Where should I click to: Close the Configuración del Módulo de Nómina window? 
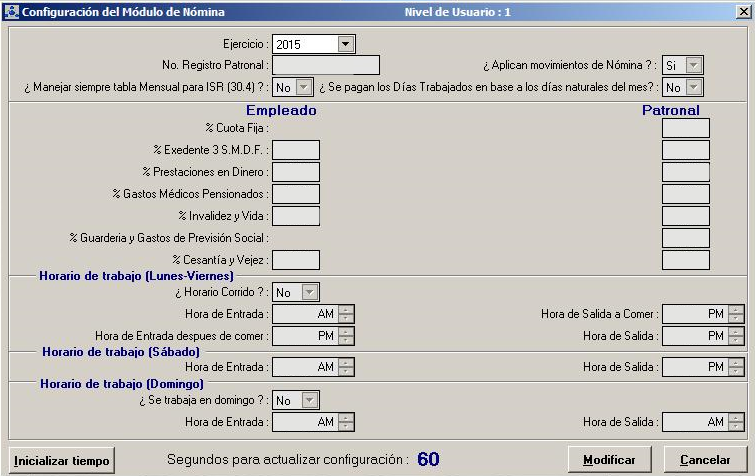tap(742, 12)
